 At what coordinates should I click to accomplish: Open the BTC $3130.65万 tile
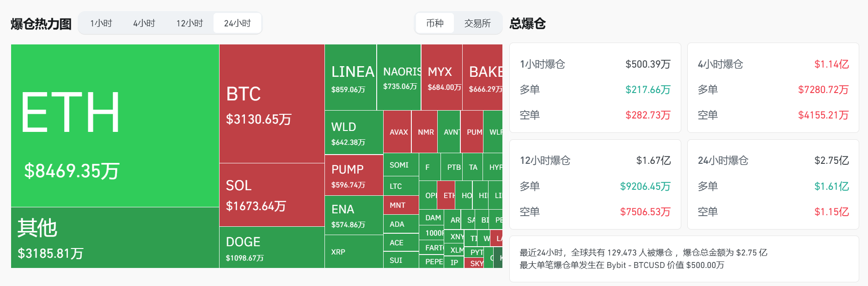pyautogui.click(x=272, y=104)
